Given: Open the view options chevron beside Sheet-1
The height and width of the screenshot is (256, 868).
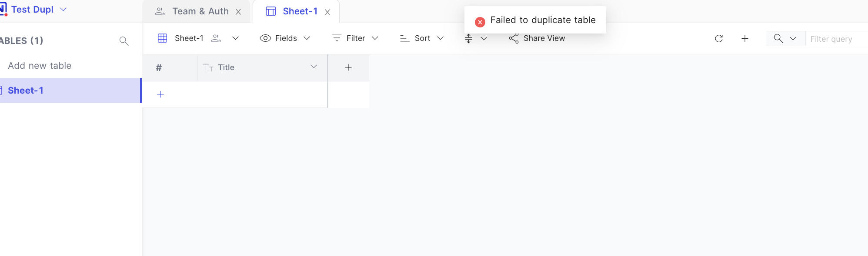Looking at the screenshot, I should (x=236, y=38).
